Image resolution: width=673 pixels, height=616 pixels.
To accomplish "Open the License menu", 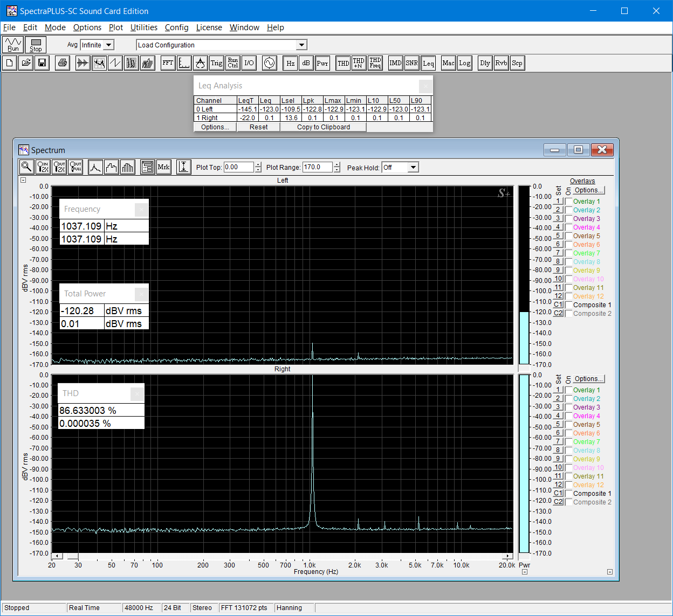I will tap(209, 27).
